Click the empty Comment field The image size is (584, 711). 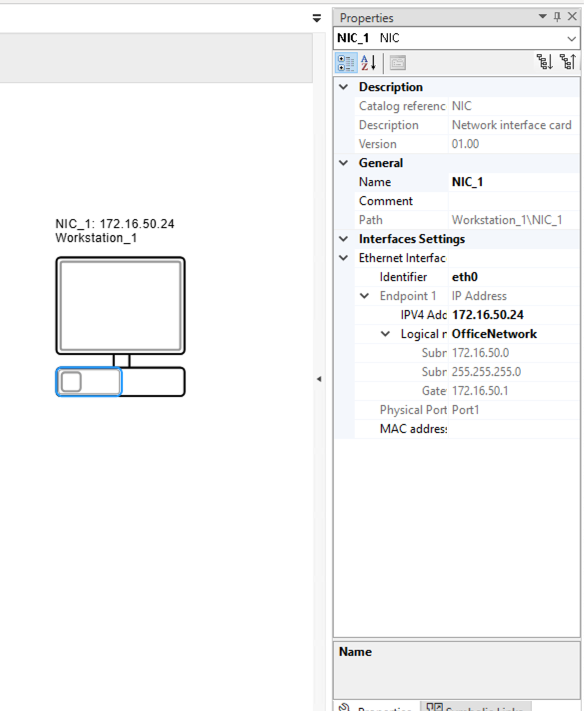tap(513, 201)
